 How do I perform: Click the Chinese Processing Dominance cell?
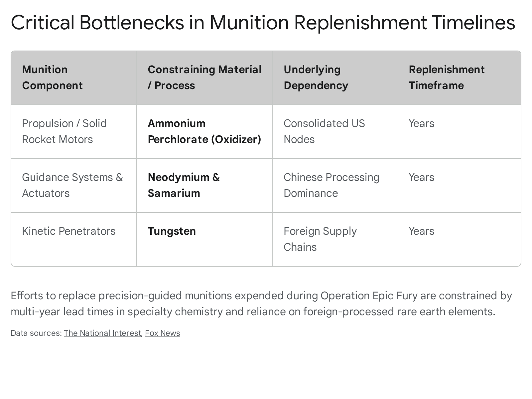pos(331,185)
